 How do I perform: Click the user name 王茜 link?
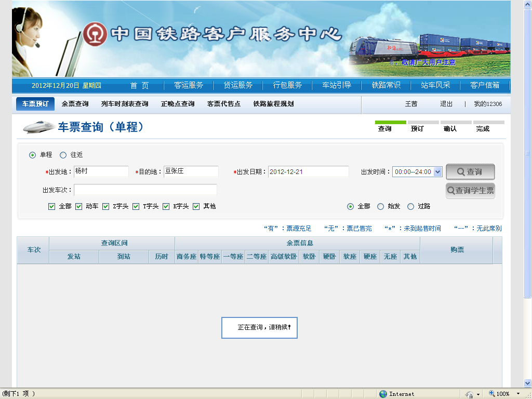[x=411, y=104]
